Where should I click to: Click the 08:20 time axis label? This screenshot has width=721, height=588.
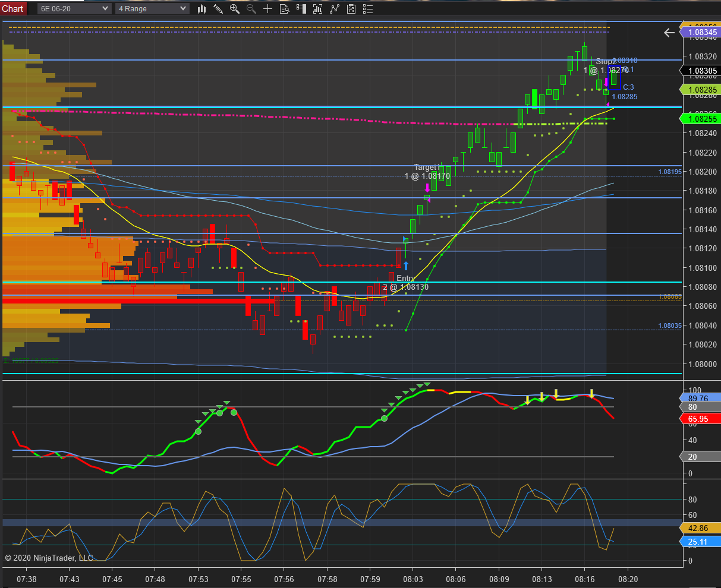tap(628, 579)
